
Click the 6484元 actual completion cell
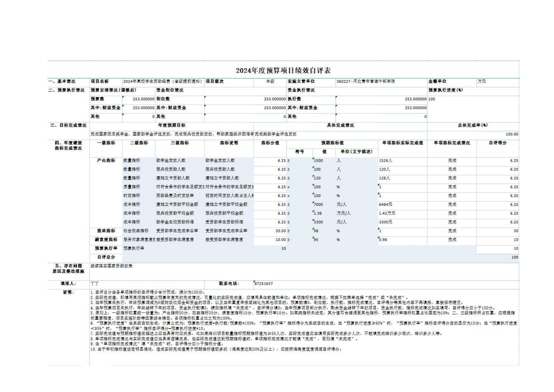(x=386, y=205)
